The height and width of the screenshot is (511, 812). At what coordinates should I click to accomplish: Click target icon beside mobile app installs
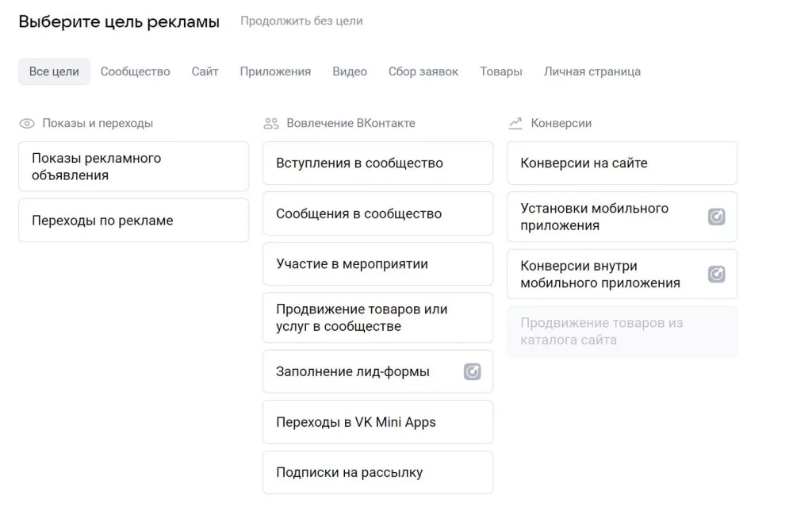coord(716,217)
